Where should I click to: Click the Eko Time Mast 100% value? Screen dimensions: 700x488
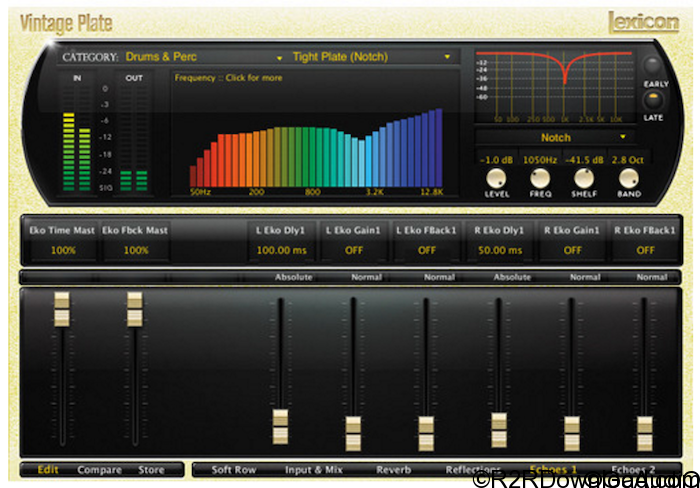tap(63, 250)
